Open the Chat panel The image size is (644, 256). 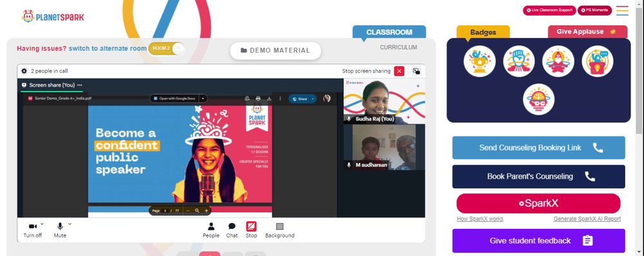click(232, 230)
